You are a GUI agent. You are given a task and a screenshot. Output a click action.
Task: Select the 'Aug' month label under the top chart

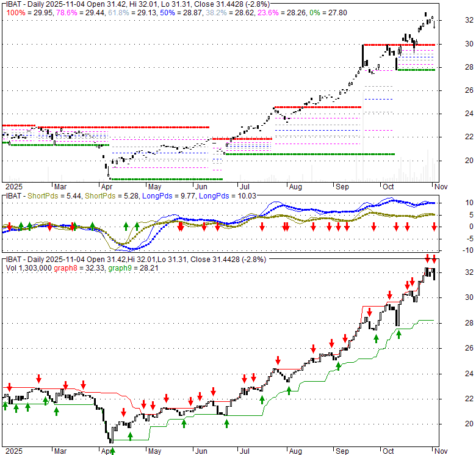[x=295, y=187]
